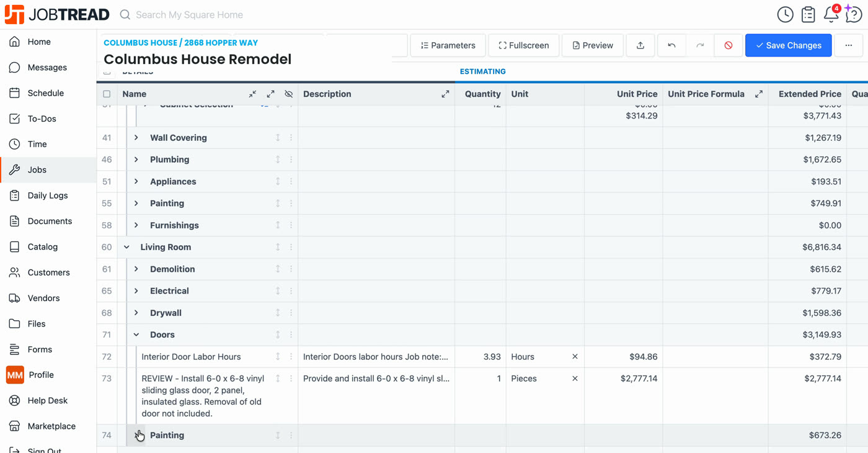Viewport: 868px width, 453px height.
Task: Open Messages in sidebar
Action: coord(48,67)
